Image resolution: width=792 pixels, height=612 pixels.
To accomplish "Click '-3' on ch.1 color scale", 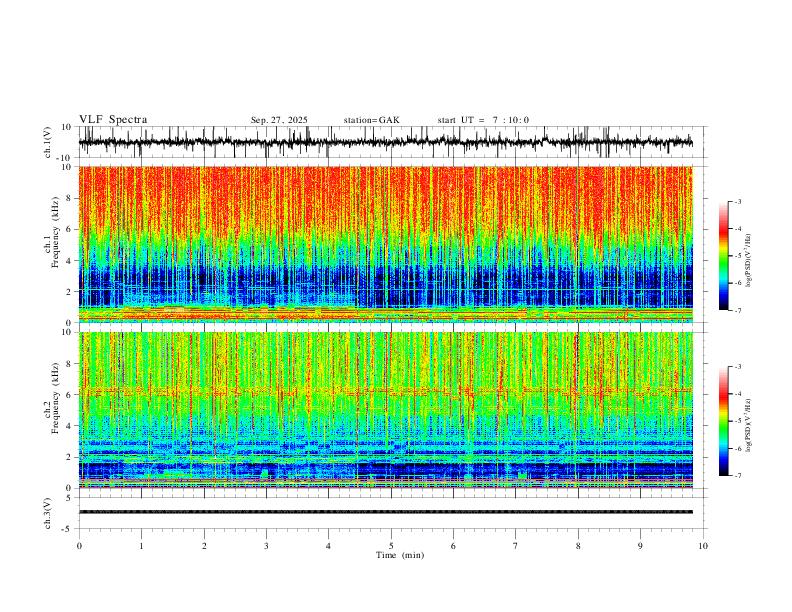I will pos(737,201).
